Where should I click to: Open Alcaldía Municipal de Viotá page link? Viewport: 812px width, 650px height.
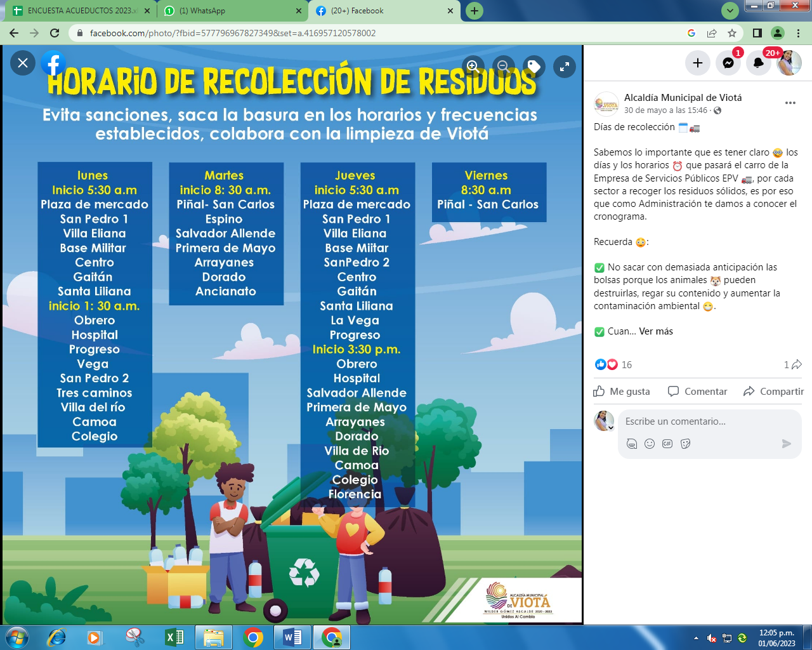(683, 98)
